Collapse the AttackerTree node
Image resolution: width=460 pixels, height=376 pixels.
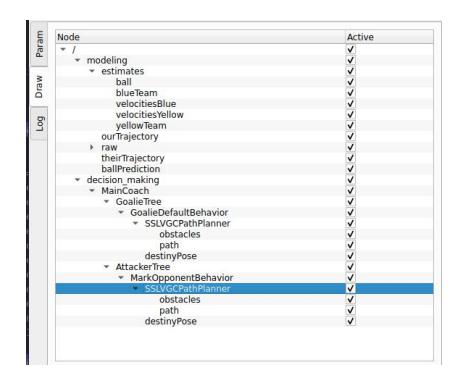pos(107,267)
